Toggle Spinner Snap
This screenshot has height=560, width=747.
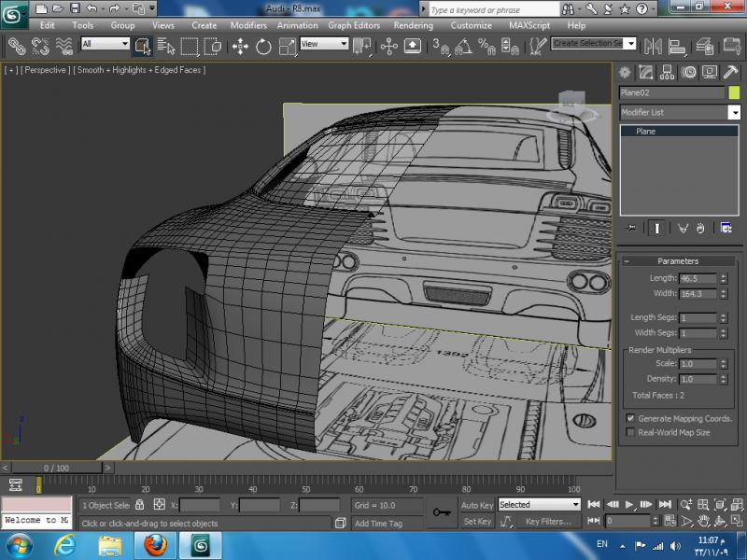(x=510, y=46)
